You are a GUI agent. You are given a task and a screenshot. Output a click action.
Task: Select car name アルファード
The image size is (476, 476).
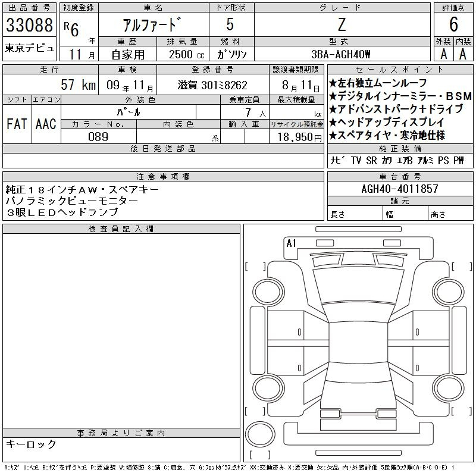152,24
